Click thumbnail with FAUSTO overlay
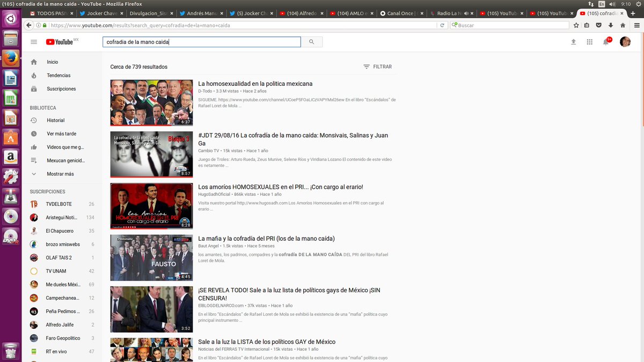The width and height of the screenshot is (644, 362). (151, 258)
